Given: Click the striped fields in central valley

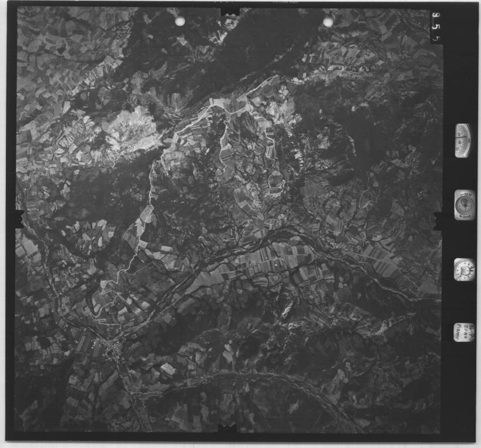Looking at the screenshot, I should [276, 258].
